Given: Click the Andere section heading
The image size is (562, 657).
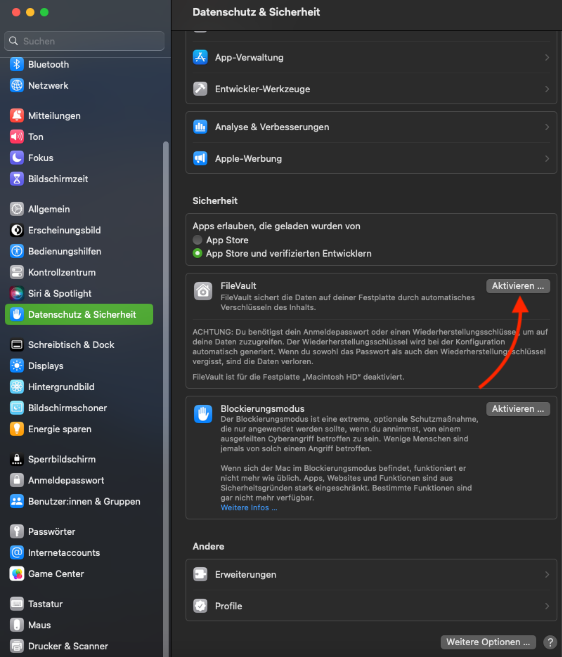Looking at the screenshot, I should [208, 546].
